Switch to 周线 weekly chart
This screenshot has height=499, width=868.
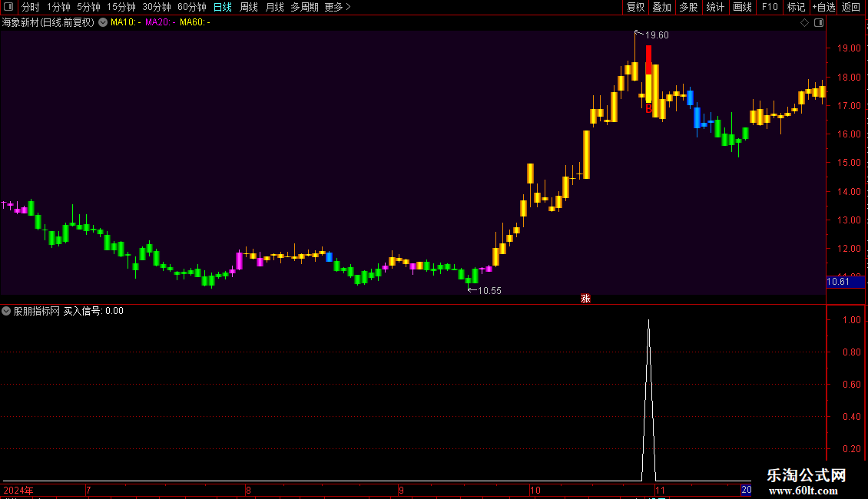click(x=249, y=7)
